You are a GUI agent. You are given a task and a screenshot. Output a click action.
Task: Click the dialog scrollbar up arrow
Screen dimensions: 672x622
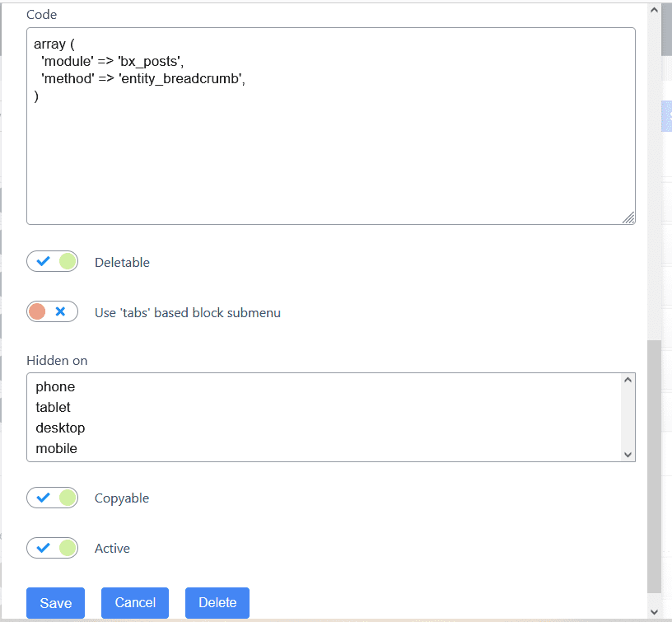(654, 10)
